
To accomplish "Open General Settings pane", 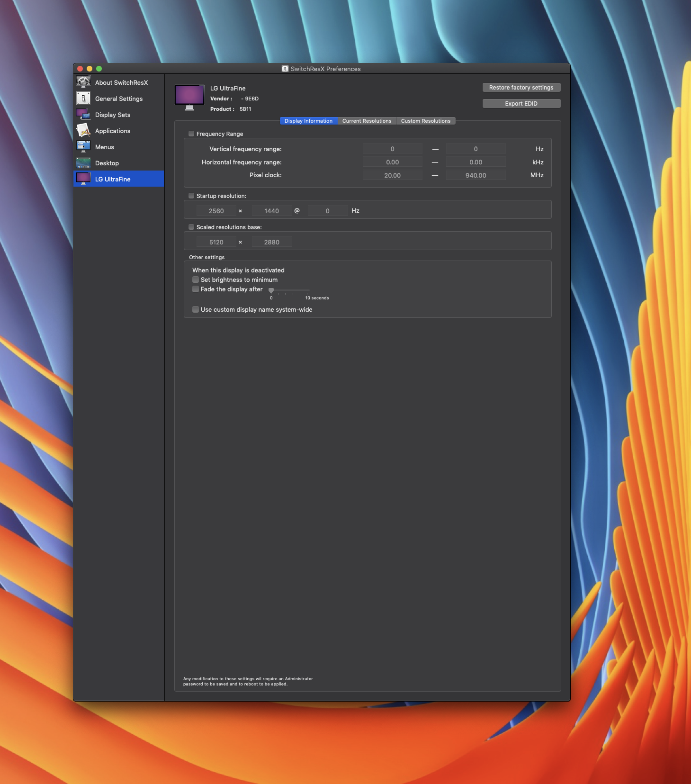I will point(119,99).
